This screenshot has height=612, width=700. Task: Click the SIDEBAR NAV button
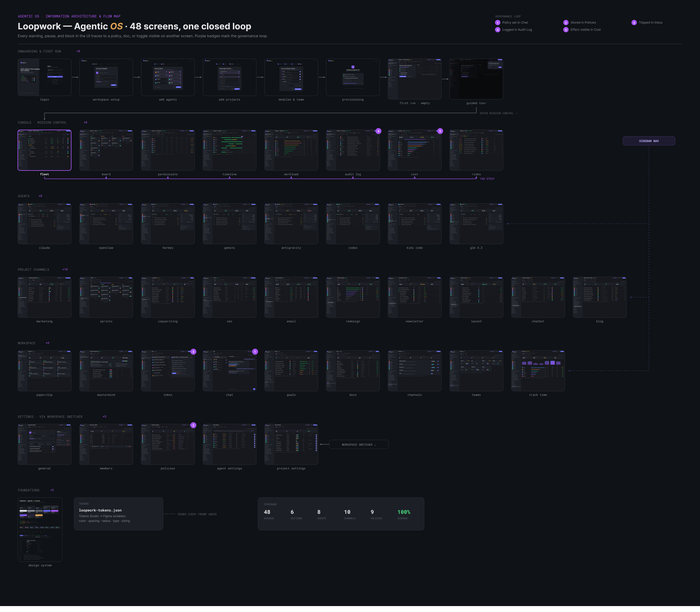649,141
